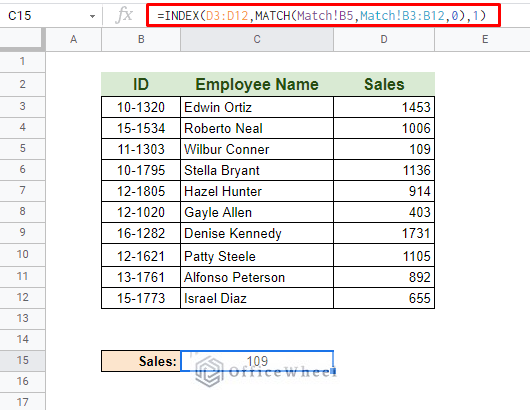Image resolution: width=530 pixels, height=410 pixels.
Task: Select row 5 header
Action: 22,148
